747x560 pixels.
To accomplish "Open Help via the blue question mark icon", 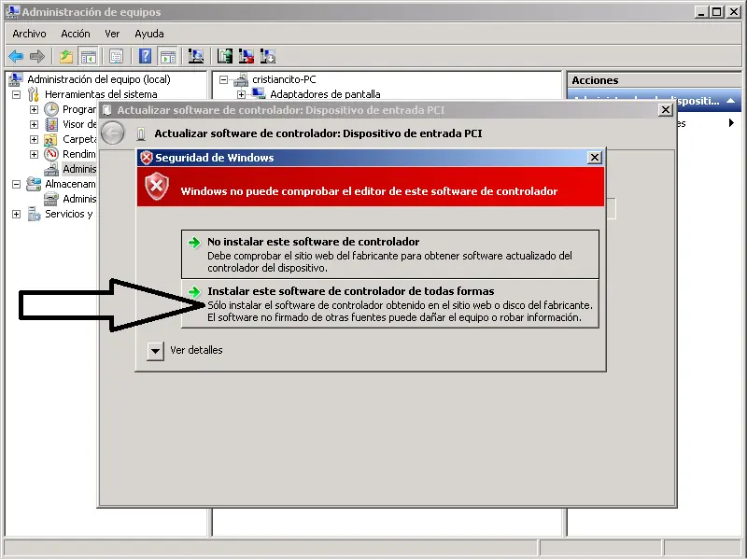I will (146, 57).
